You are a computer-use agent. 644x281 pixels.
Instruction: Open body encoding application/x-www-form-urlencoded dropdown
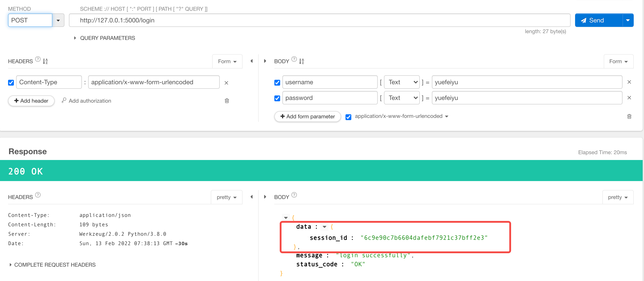(x=402, y=116)
